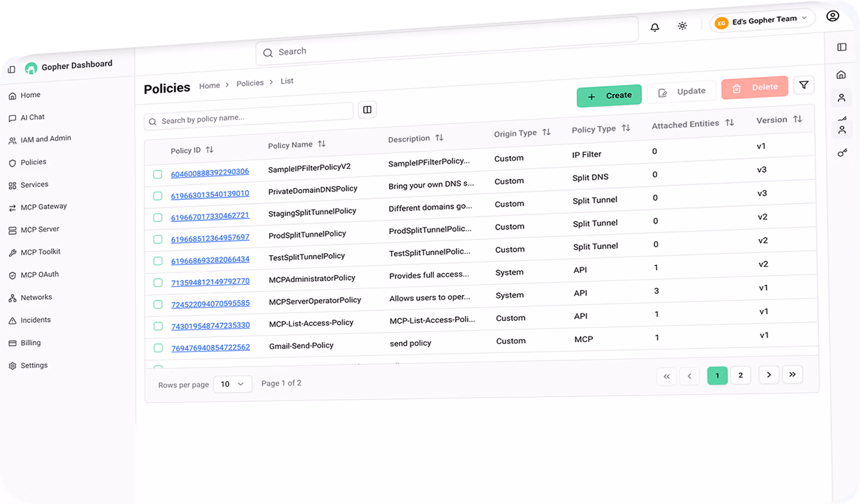This screenshot has width=860, height=504.
Task: Open MCP Gateway in the sidebar
Action: click(38, 207)
